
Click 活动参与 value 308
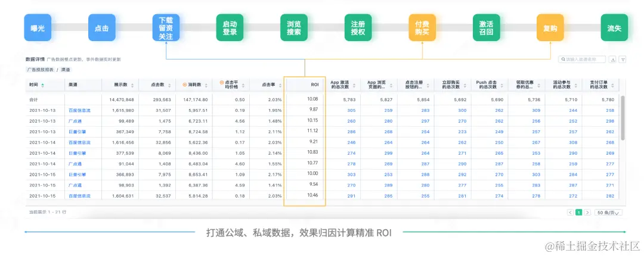point(574,142)
